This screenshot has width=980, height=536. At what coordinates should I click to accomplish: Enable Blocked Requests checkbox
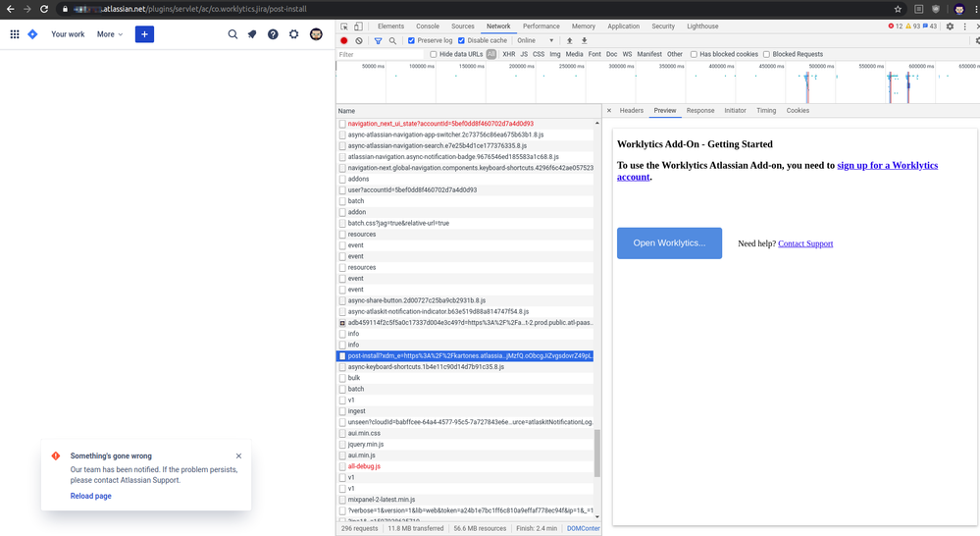(x=766, y=54)
